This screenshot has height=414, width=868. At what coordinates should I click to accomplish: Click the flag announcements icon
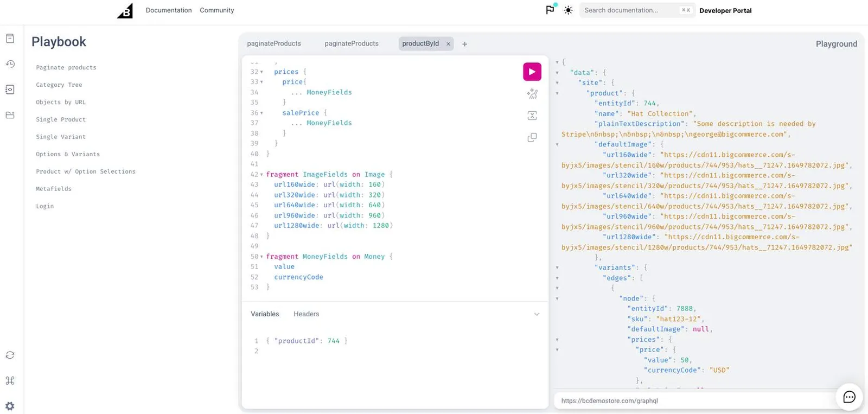(550, 10)
